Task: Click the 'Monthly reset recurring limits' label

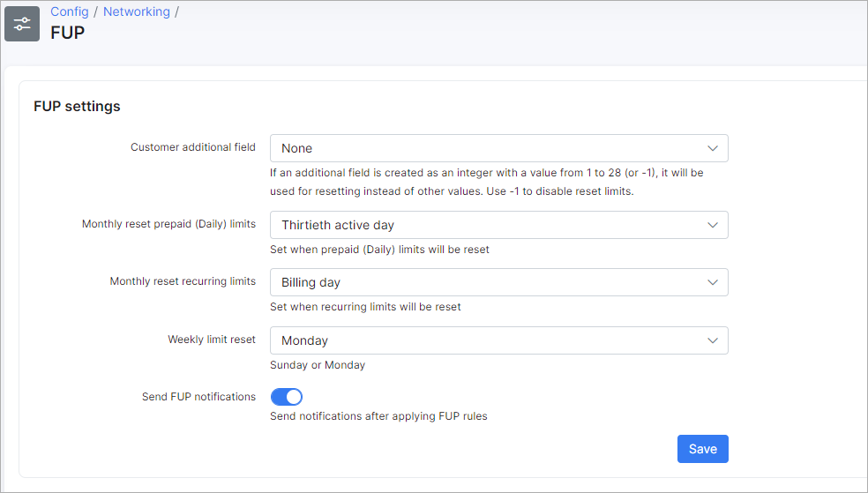Action: (183, 281)
